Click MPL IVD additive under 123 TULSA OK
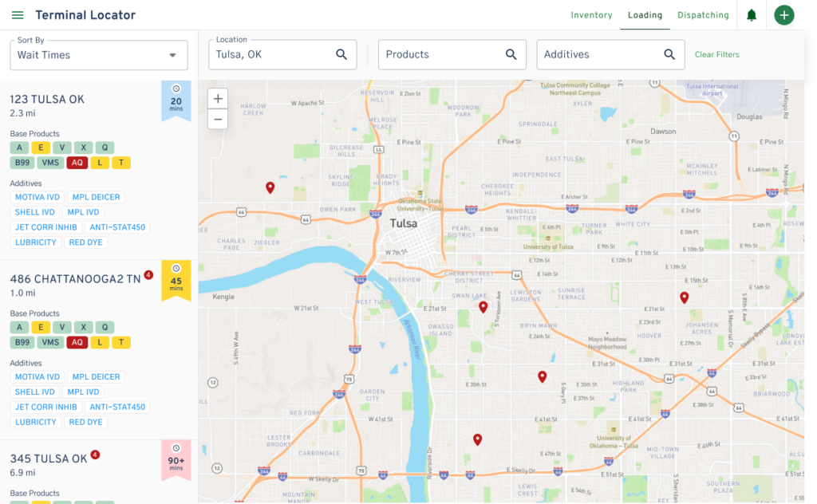 pyautogui.click(x=83, y=212)
